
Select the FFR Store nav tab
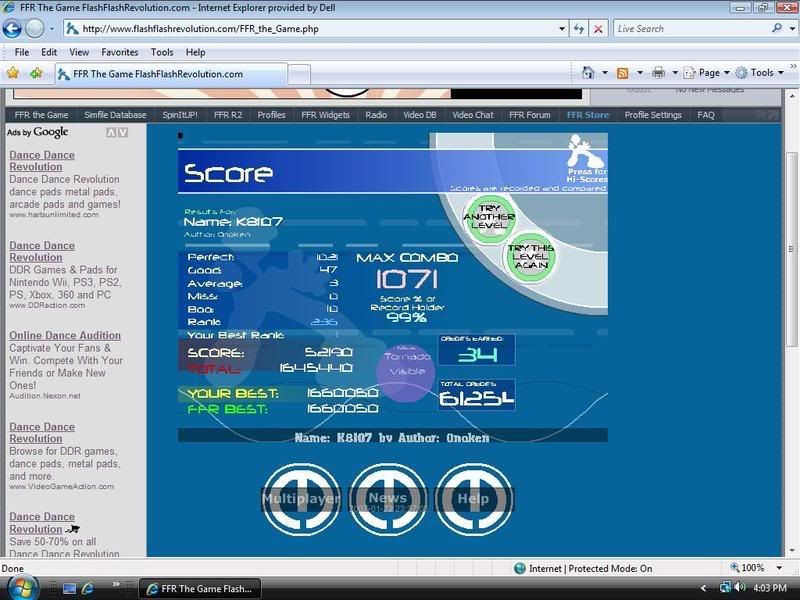[587, 115]
